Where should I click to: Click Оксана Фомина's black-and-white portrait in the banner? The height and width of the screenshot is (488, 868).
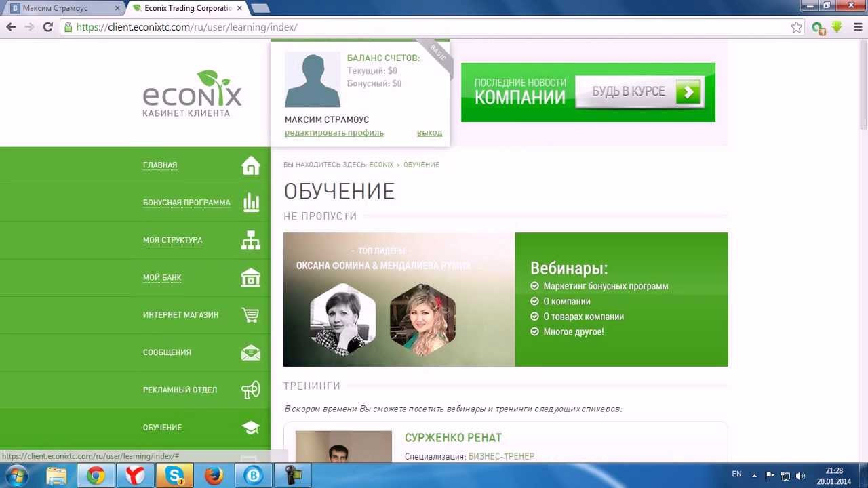[342, 319]
